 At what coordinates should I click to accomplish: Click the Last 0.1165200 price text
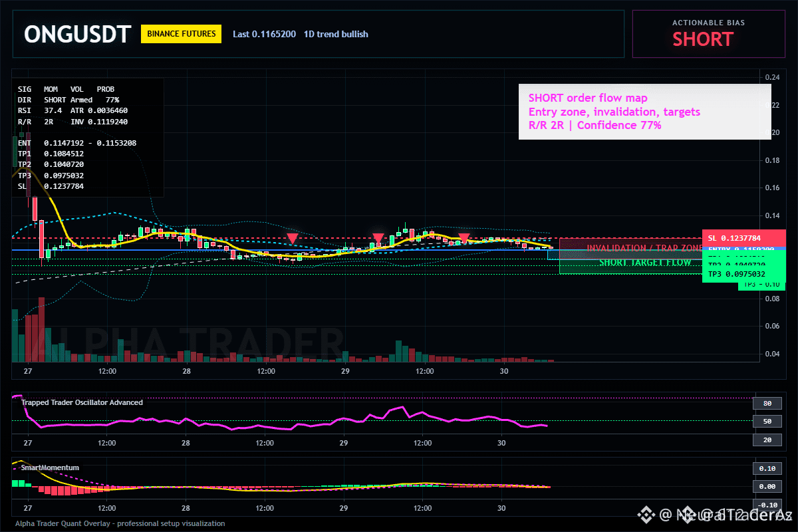point(264,34)
